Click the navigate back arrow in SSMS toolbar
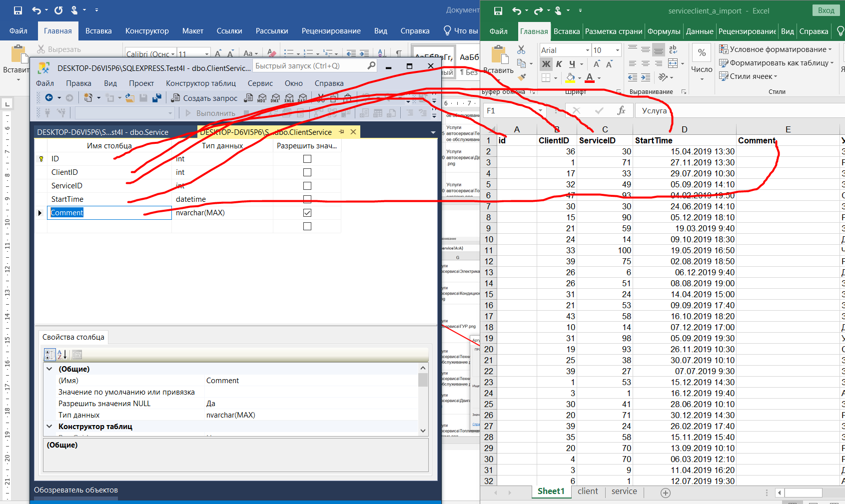This screenshot has height=504, width=845. click(49, 98)
